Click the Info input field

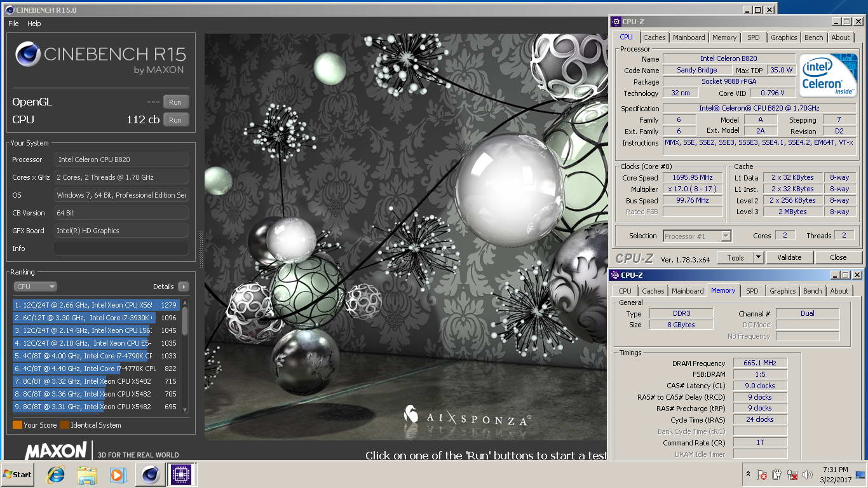121,248
